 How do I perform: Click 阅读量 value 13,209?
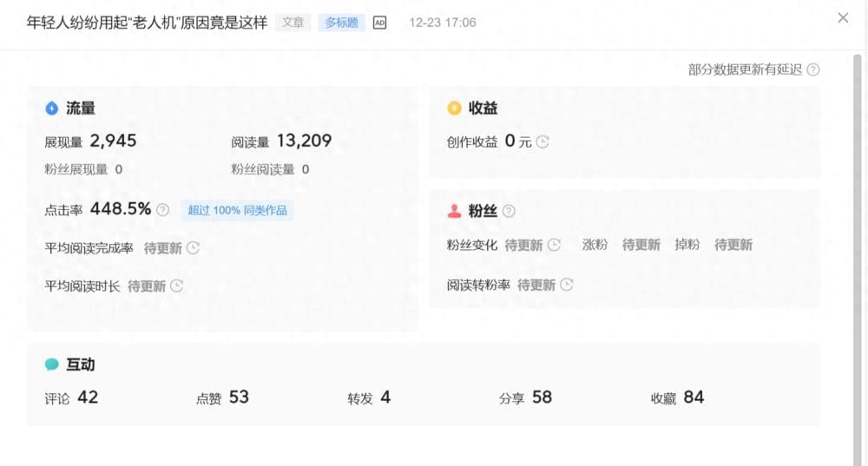(304, 141)
